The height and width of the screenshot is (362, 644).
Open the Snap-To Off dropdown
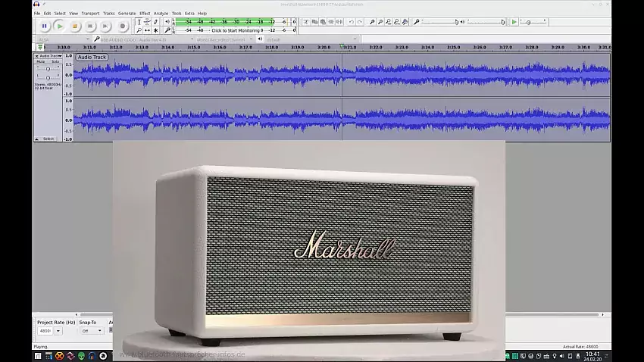(x=92, y=331)
